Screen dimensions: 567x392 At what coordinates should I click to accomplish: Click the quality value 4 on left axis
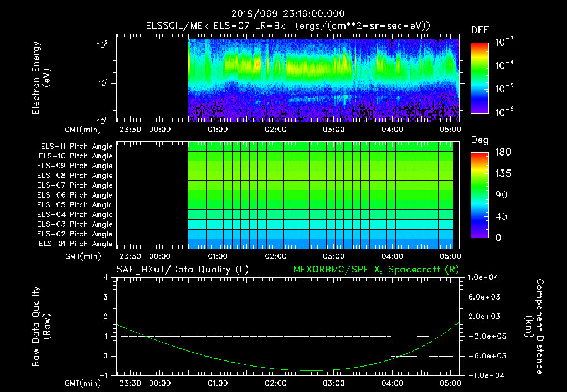106,278
